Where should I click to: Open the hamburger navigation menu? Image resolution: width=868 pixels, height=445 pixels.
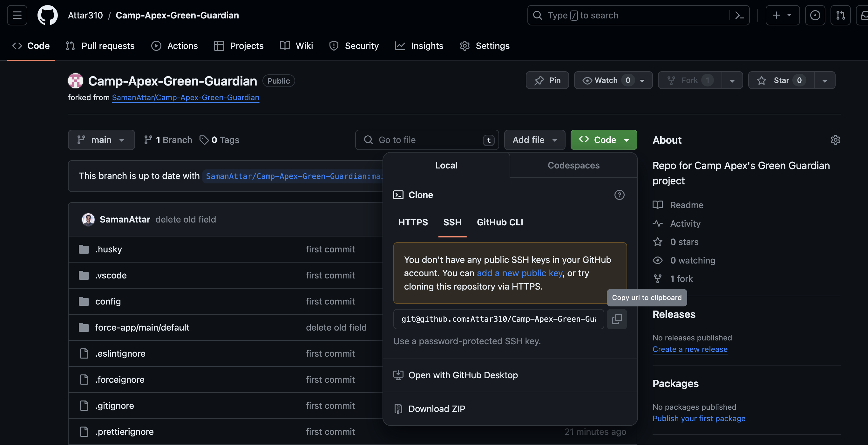(x=17, y=15)
